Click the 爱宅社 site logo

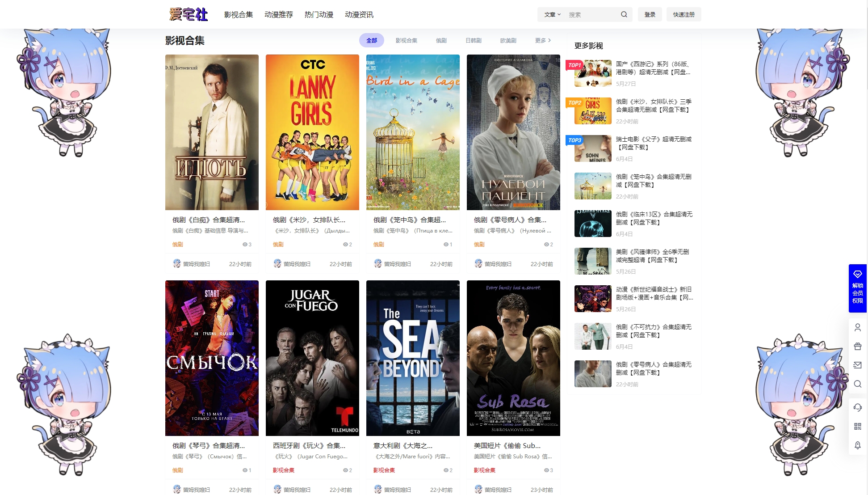point(189,14)
